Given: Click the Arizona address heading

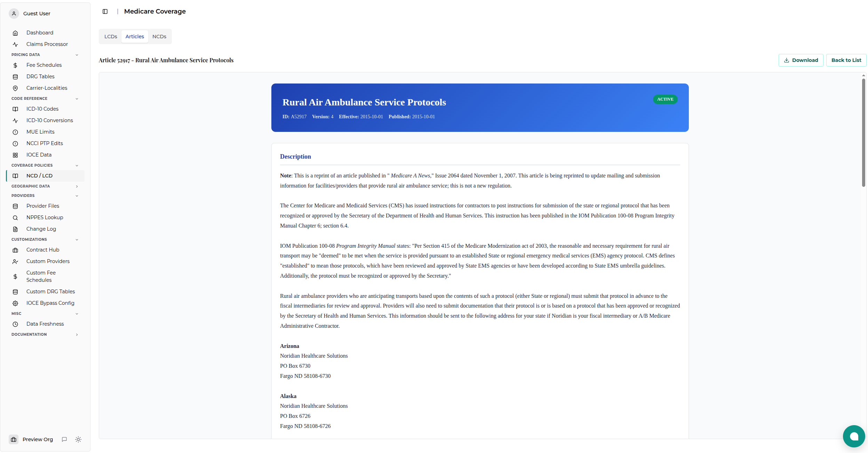Looking at the screenshot, I should click(x=289, y=346).
